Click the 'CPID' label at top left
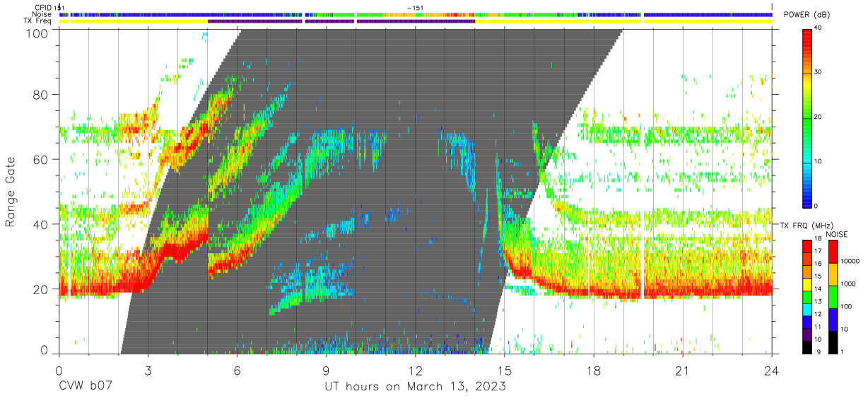Screen dimensions: 868x401 coord(42,7)
